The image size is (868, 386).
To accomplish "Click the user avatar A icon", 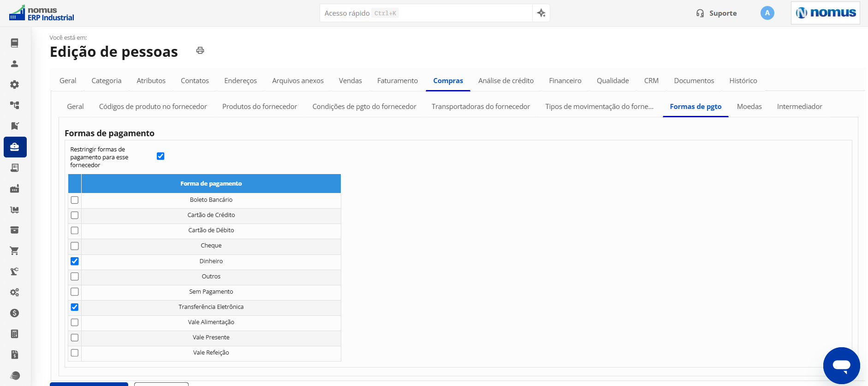I will pyautogui.click(x=767, y=13).
